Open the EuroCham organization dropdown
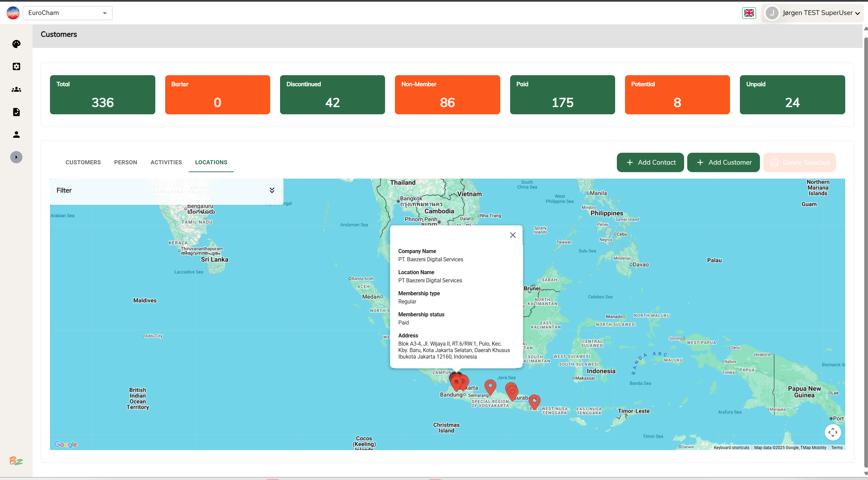This screenshot has width=868, height=480. 68,13
